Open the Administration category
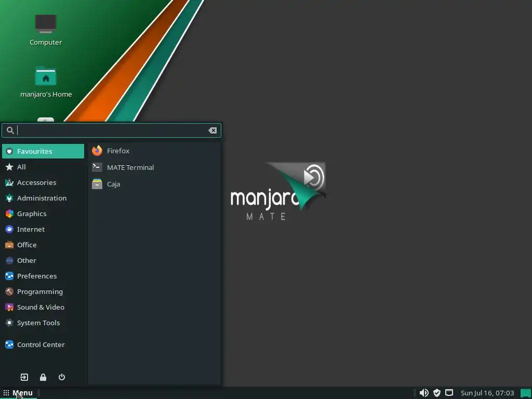 (x=43, y=198)
